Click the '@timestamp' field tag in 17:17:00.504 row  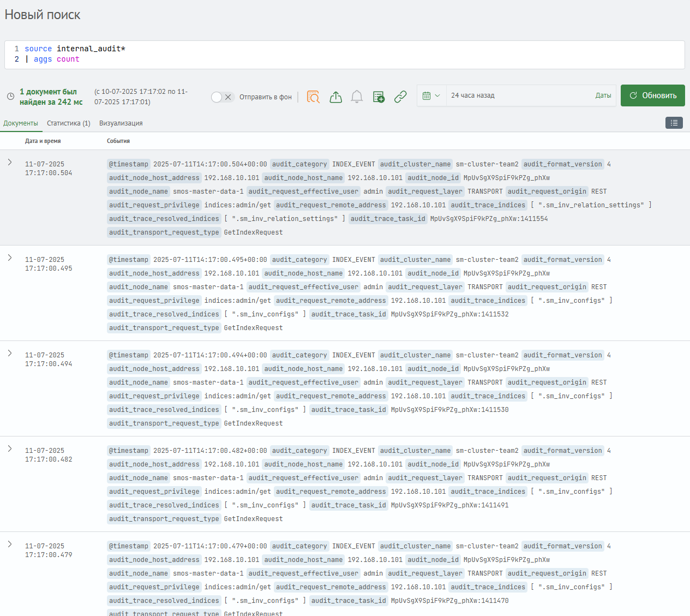pos(129,164)
